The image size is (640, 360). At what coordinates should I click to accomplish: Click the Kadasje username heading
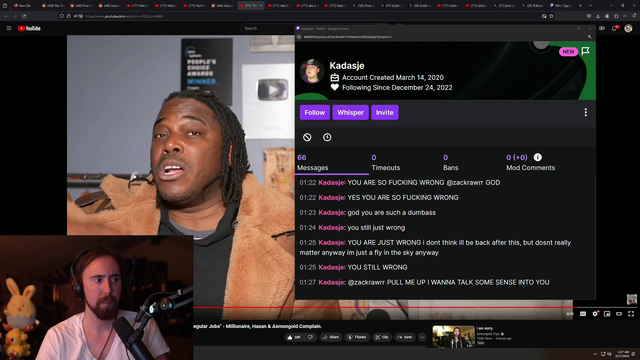pos(347,65)
